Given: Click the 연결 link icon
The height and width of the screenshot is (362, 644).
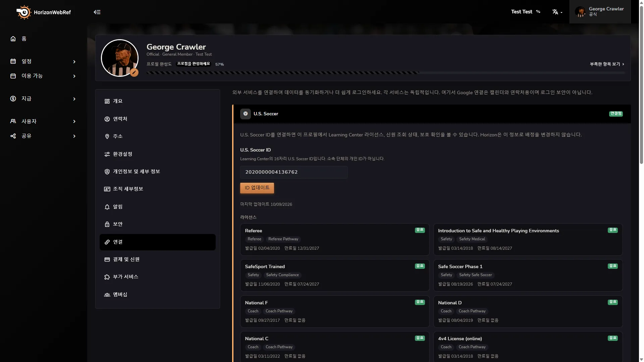Looking at the screenshot, I should pos(107,242).
